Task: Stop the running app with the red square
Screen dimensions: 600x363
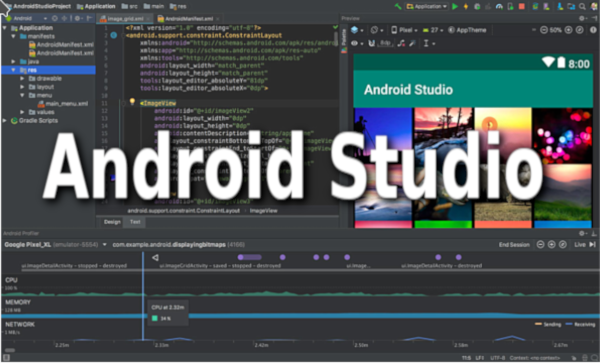Action: pos(521,7)
